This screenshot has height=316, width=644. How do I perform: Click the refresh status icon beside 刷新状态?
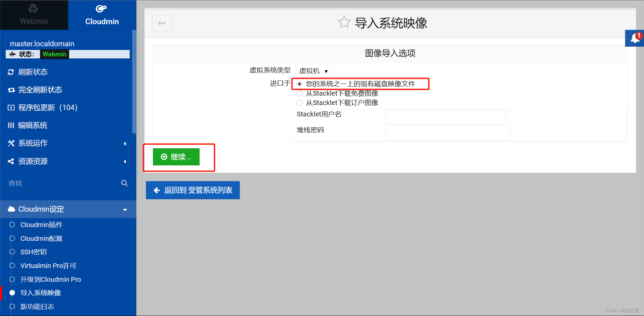point(11,72)
